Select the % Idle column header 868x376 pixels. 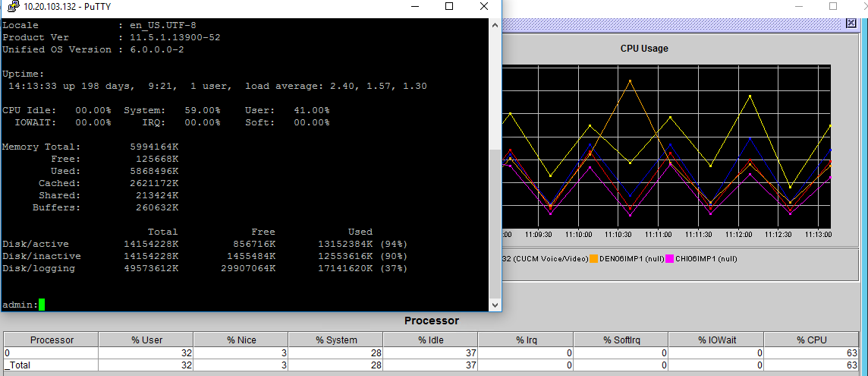click(430, 340)
